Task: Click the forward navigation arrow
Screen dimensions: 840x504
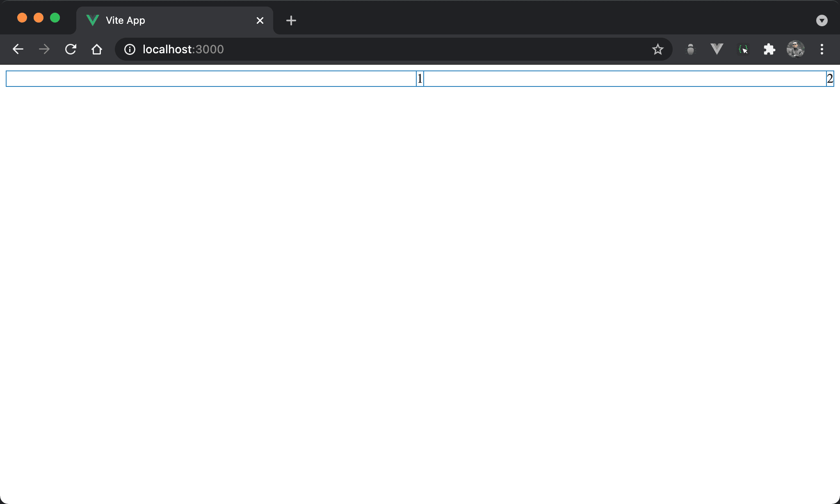Action: 44,50
